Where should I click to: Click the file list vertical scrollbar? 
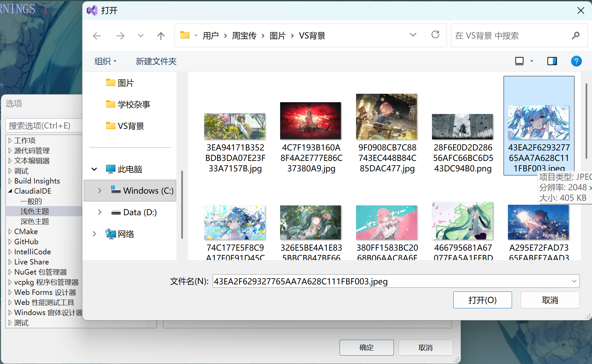click(586, 121)
